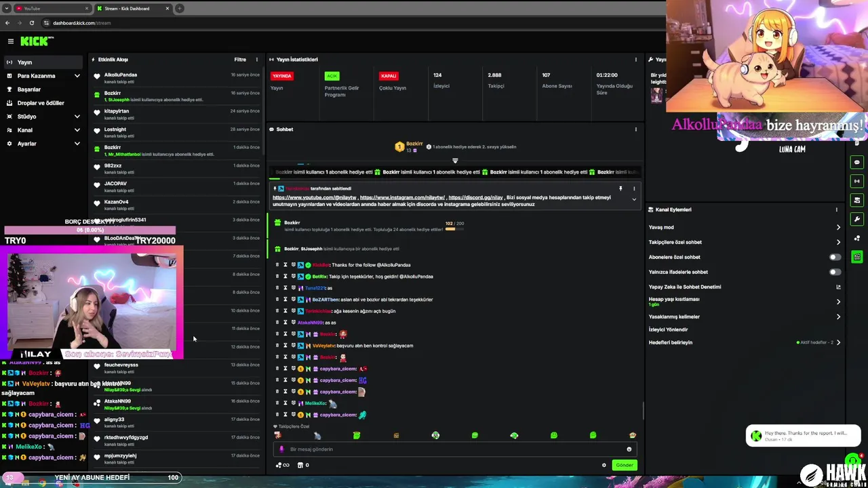Image resolution: width=868 pixels, height=488 pixels.
Task: Click highlighted green clip icon in right sidebar
Action: (857, 257)
